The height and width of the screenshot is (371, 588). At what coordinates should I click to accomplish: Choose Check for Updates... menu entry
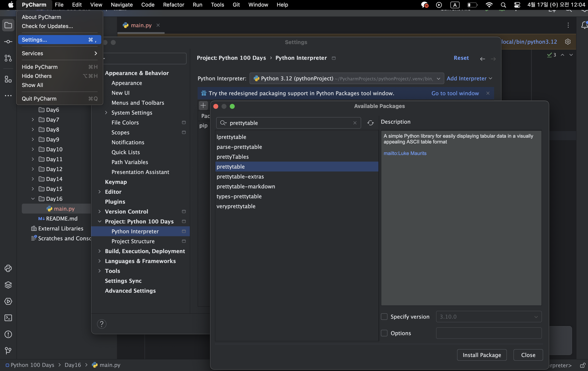[x=59, y=26]
